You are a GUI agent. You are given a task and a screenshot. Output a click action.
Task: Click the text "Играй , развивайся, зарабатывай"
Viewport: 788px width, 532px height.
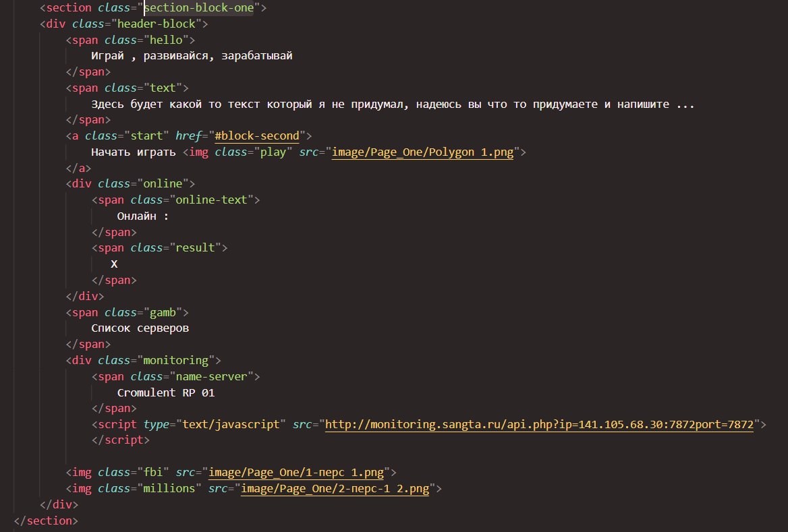pyautogui.click(x=192, y=56)
